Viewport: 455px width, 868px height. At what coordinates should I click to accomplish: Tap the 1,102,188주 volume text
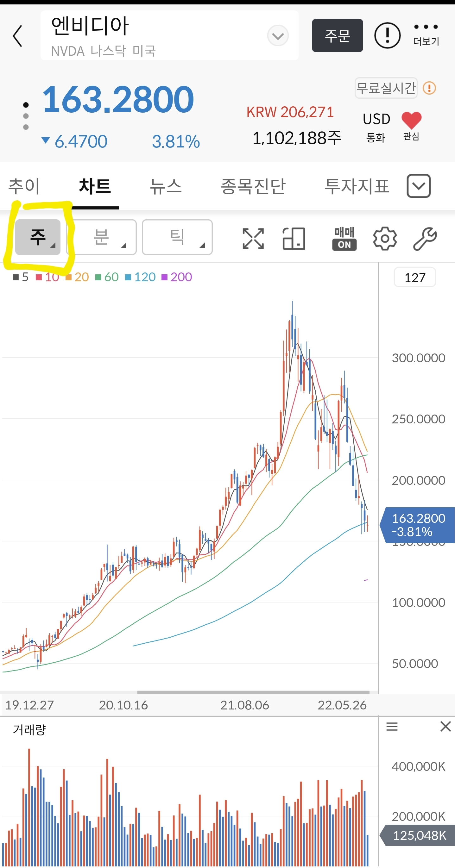297,138
